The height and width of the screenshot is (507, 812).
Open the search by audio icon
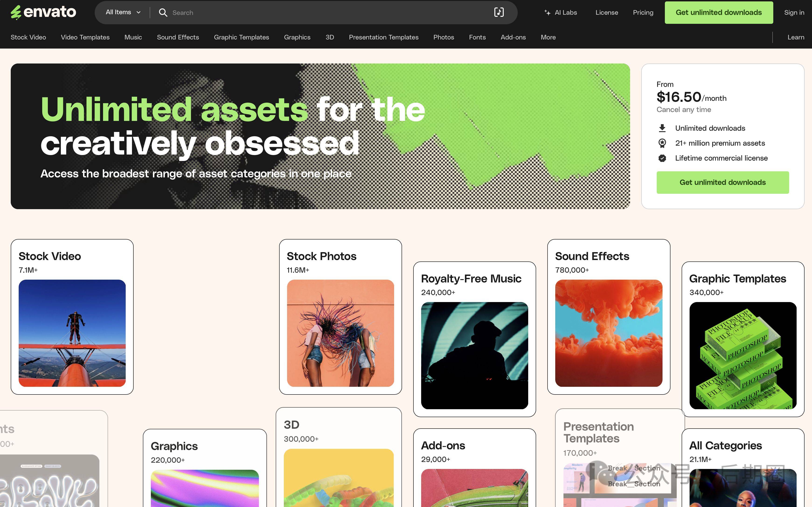(x=499, y=12)
